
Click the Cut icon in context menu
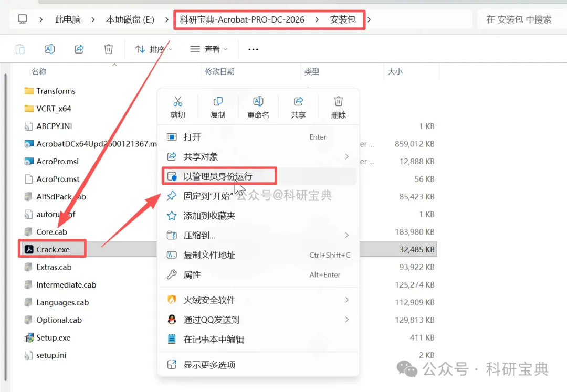[x=177, y=101]
